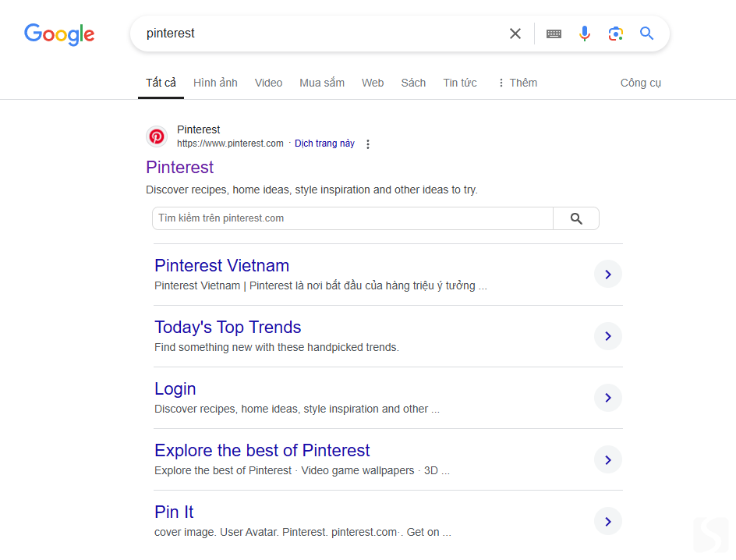Click the https://www.pinterest.com URL text
Viewport: 736px width, 560px height.
(x=230, y=144)
